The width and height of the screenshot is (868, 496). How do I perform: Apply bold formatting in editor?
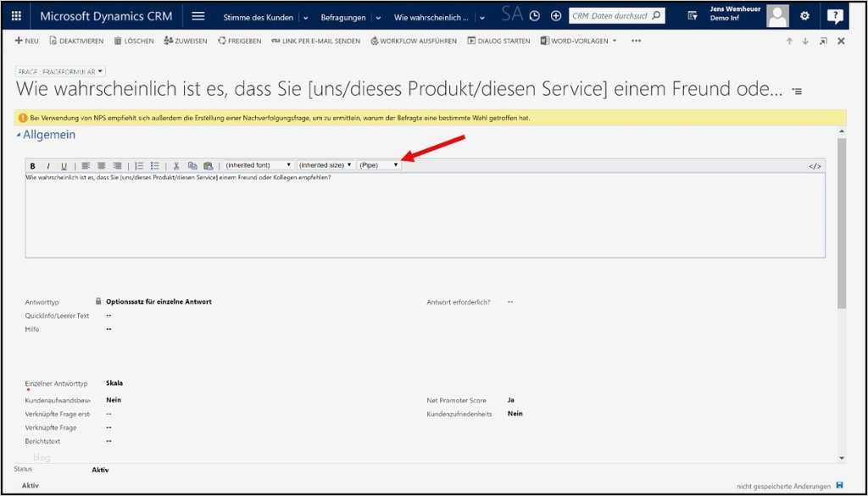click(x=33, y=165)
